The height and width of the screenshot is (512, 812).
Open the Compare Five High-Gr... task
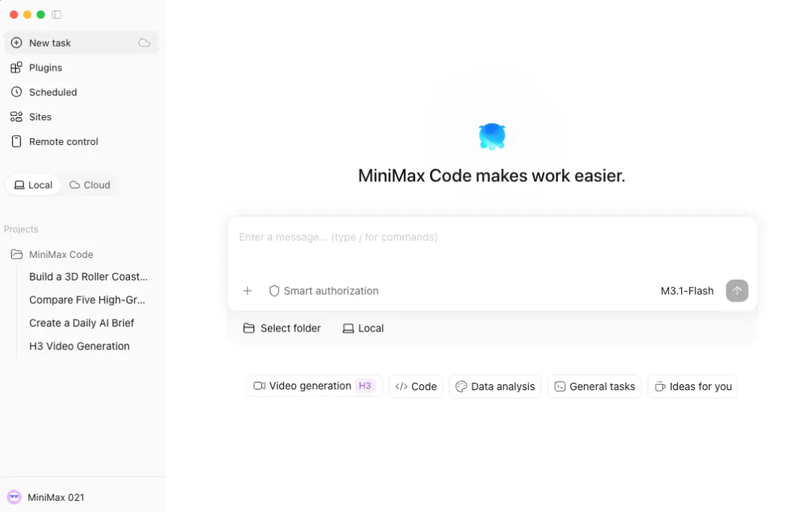tap(87, 300)
